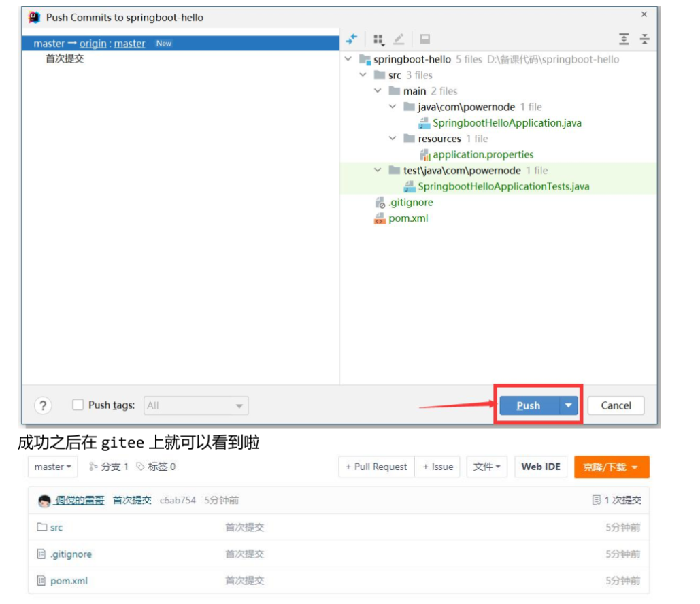Open the .gitignore file link on Gitee

[x=71, y=554]
